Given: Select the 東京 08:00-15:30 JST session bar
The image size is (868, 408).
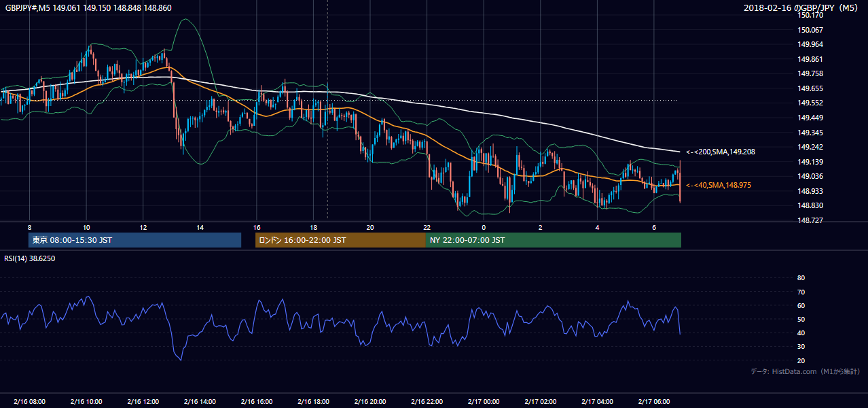Looking at the screenshot, I should (x=134, y=240).
